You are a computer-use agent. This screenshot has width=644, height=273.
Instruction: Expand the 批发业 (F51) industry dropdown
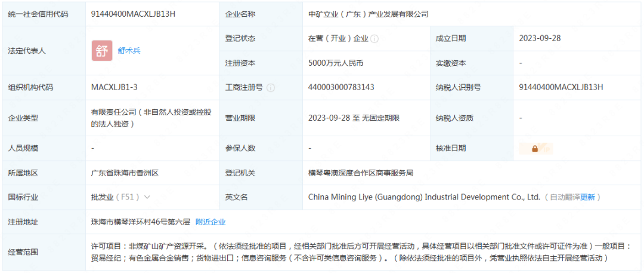[147, 197]
